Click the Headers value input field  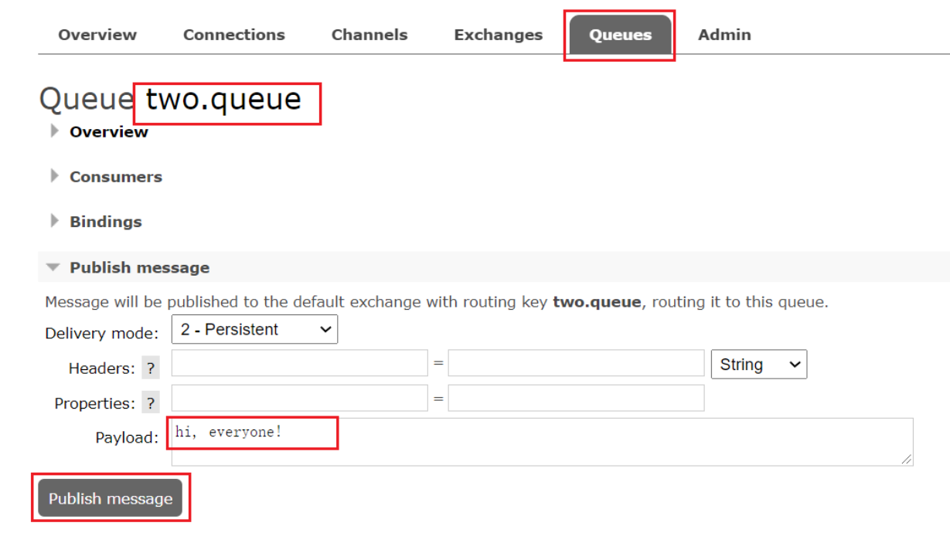click(576, 363)
